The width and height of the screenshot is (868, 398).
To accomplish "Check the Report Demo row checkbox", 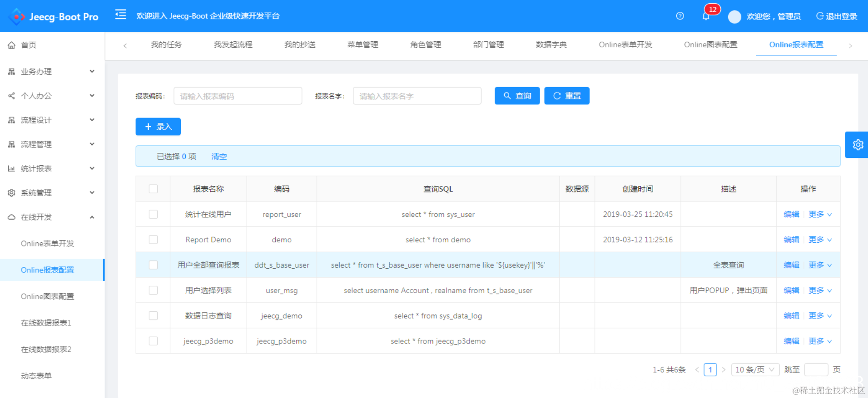I will coord(153,240).
